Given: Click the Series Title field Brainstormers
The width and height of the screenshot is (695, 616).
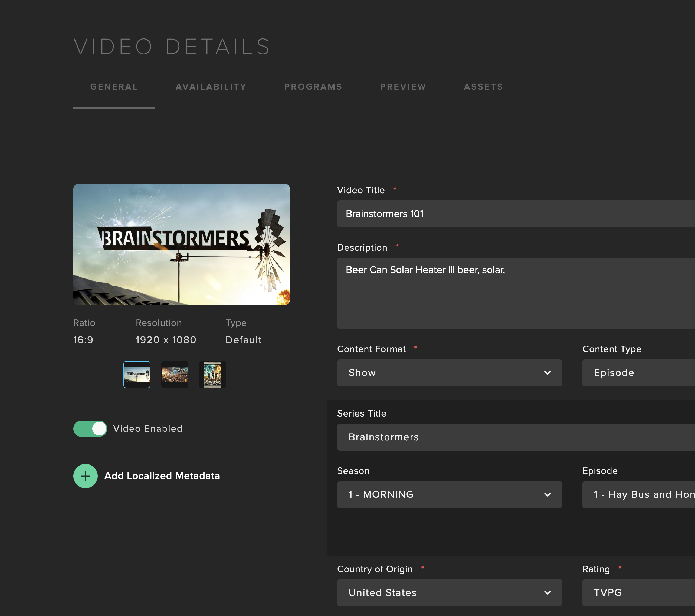Looking at the screenshot, I should pyautogui.click(x=516, y=437).
